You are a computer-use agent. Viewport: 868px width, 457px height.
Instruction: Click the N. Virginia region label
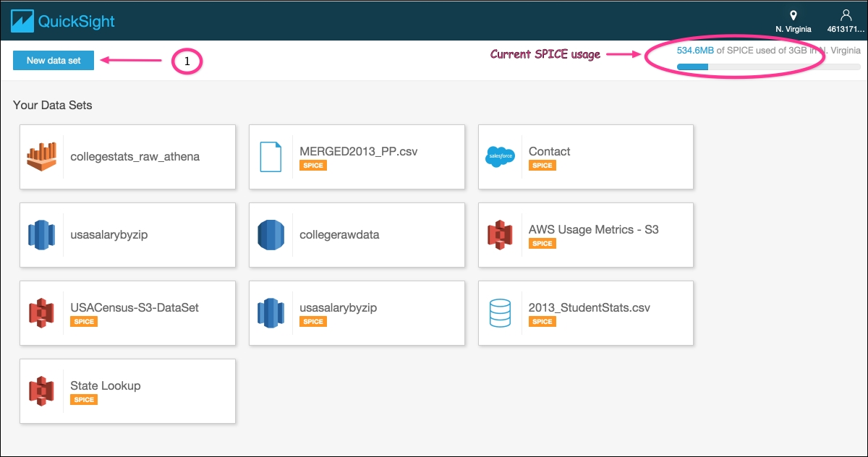point(793,30)
